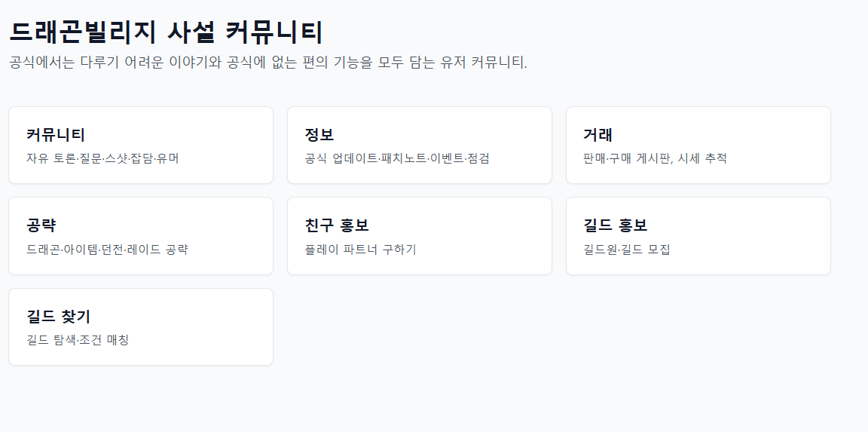Click the 플레이 파트너 구하기 text
Image resolution: width=868 pixels, height=432 pixels.
(x=360, y=250)
